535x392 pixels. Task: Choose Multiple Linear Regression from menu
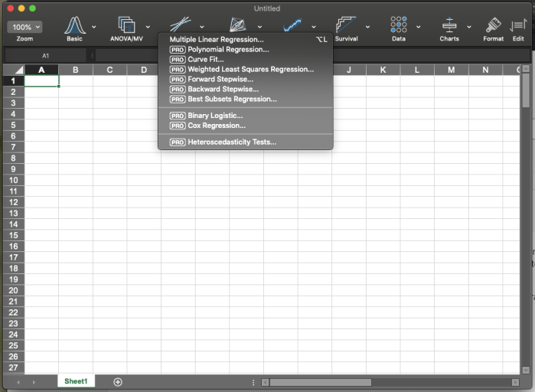pos(217,39)
